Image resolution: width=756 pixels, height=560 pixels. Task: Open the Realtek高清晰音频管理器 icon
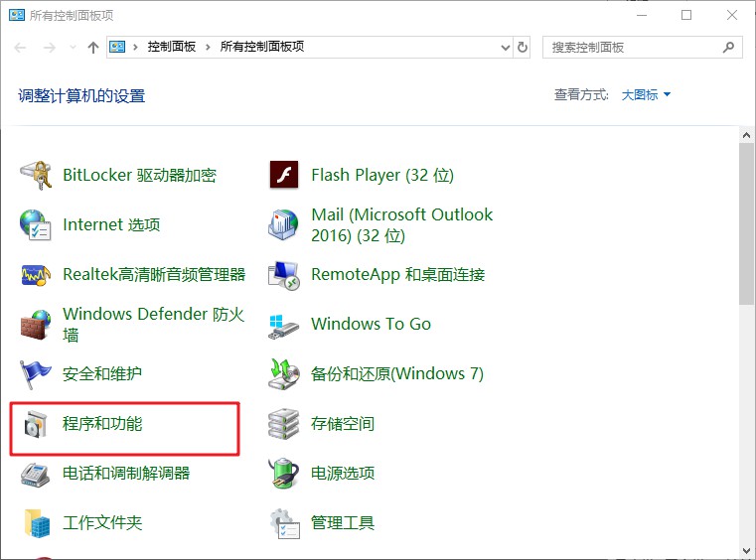pos(36,274)
